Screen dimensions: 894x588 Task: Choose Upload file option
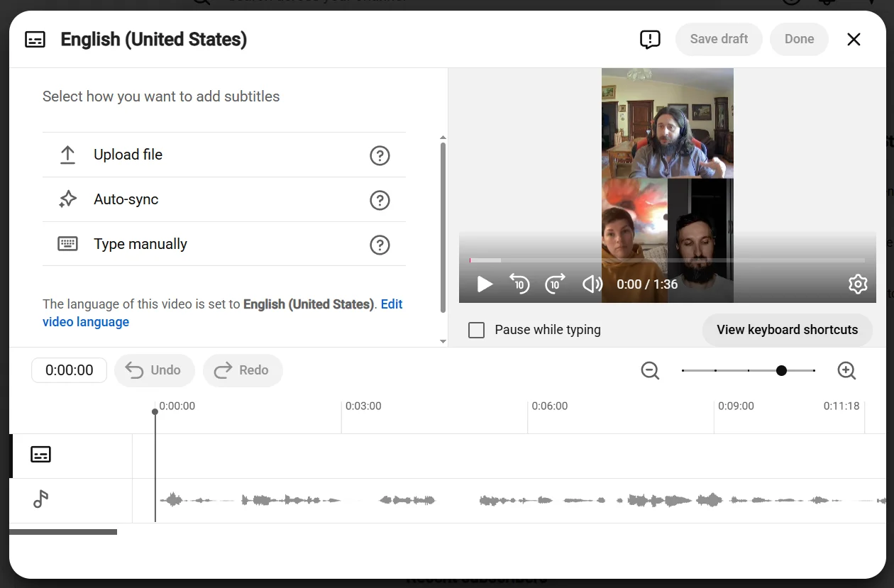point(224,155)
